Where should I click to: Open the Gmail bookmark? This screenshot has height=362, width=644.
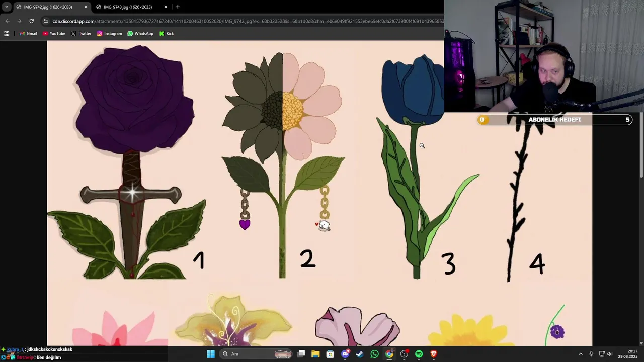tap(28, 34)
